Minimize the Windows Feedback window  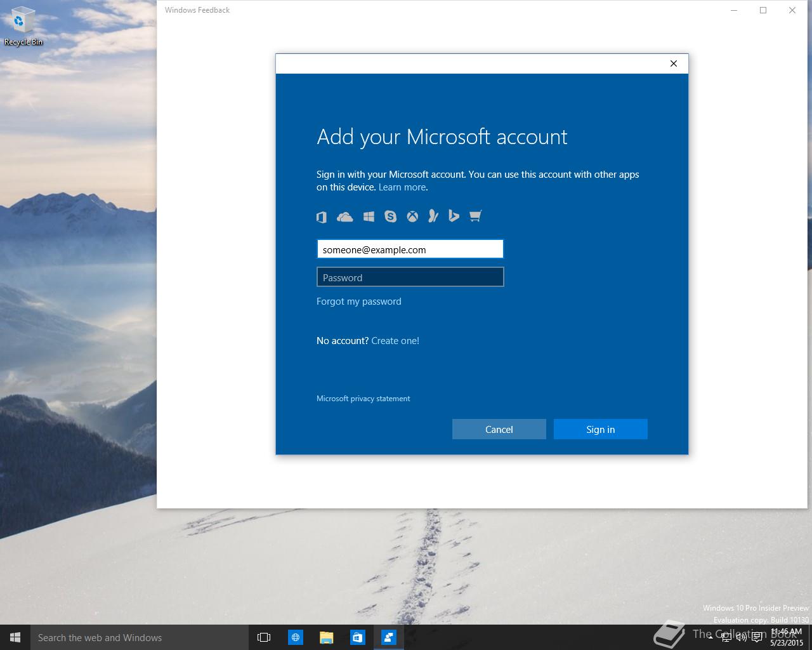pyautogui.click(x=734, y=10)
